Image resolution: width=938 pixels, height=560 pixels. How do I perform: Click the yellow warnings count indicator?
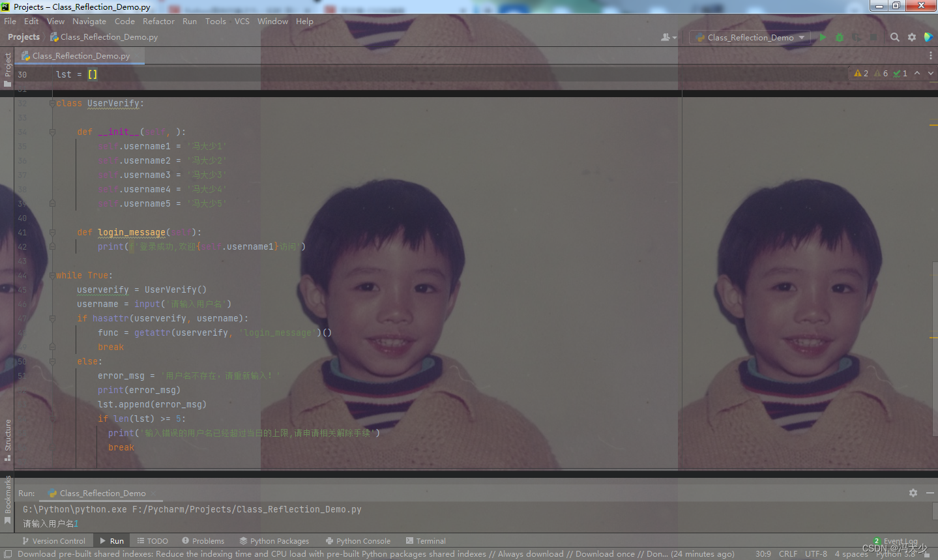point(861,73)
